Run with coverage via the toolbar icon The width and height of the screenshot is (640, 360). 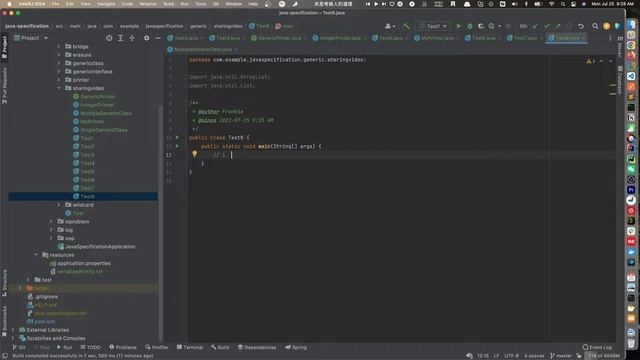[x=481, y=26]
